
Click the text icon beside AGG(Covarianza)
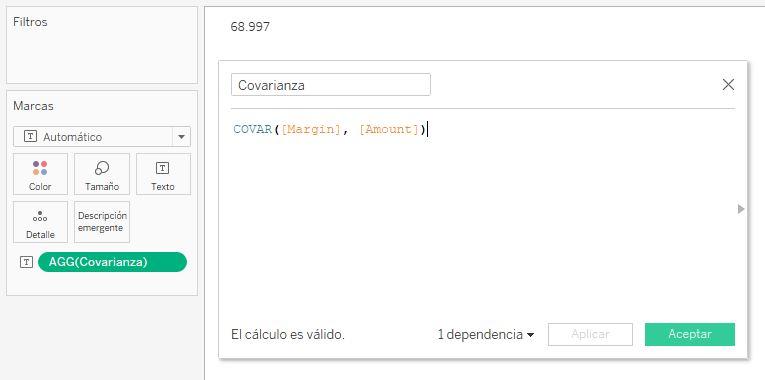pyautogui.click(x=26, y=262)
